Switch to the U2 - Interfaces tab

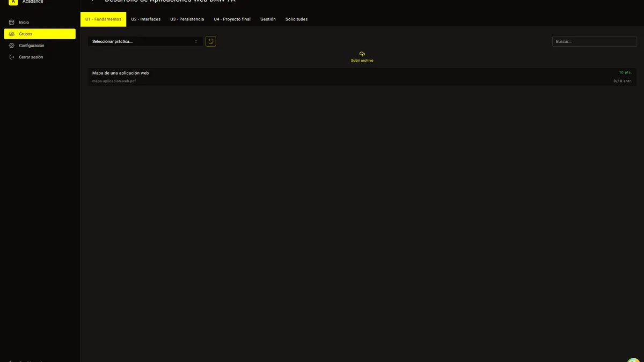point(146,19)
